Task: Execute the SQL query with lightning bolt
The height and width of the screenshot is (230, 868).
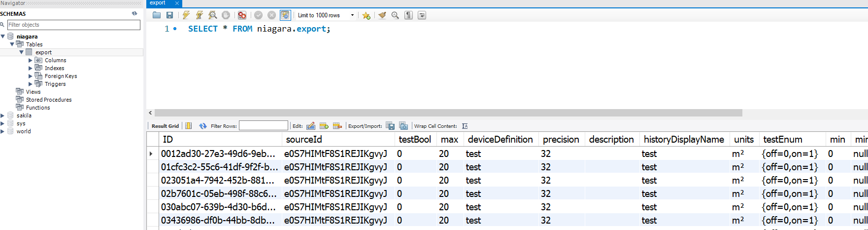Action: tap(186, 15)
